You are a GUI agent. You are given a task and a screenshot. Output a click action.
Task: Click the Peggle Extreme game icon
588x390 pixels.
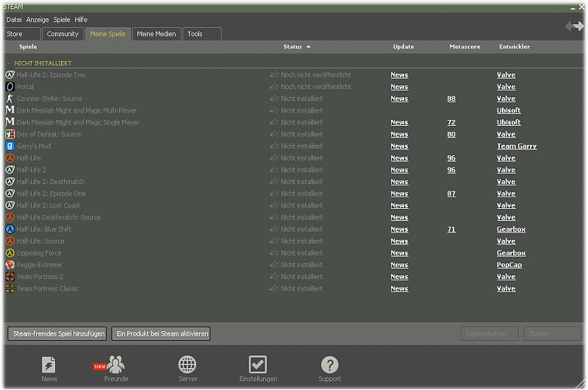10,265
